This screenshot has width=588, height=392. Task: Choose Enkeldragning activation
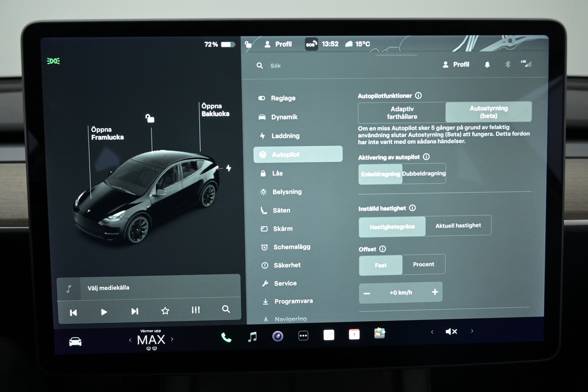(380, 174)
